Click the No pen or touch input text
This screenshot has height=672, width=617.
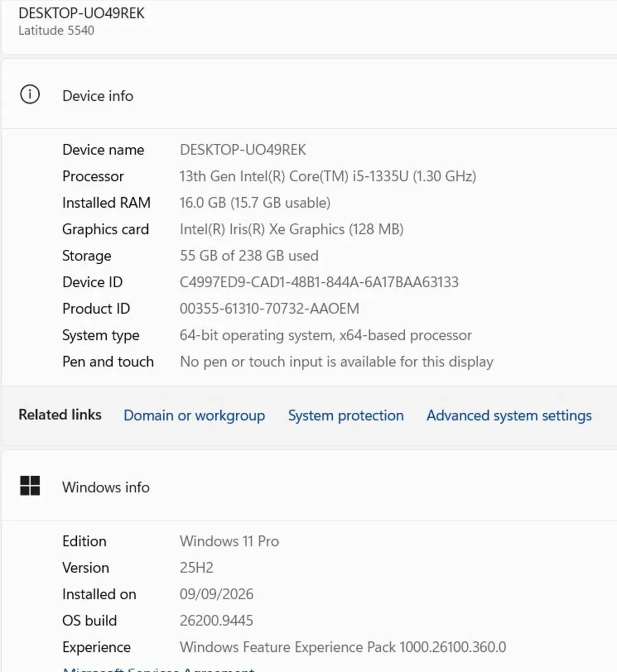pos(336,362)
